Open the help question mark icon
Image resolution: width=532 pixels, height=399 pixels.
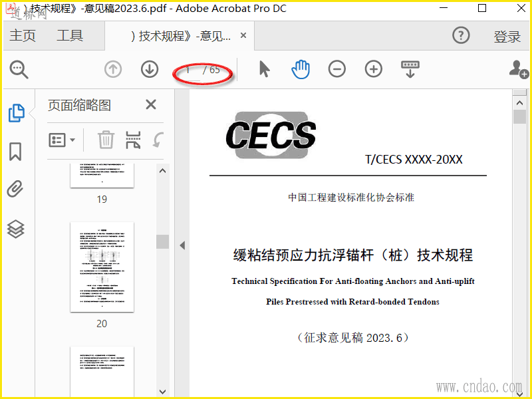tap(461, 35)
